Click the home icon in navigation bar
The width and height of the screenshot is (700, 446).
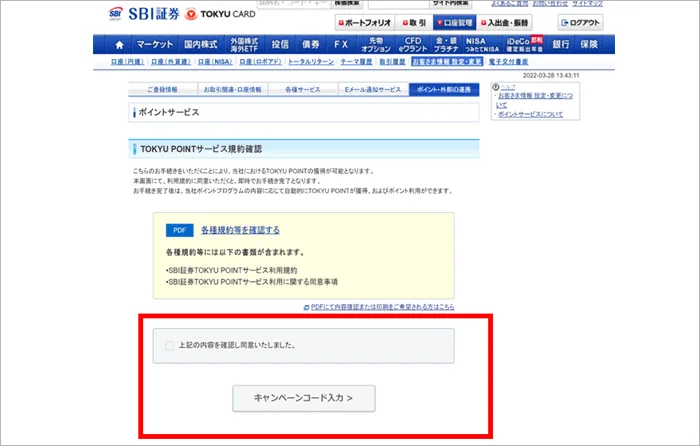point(119,45)
